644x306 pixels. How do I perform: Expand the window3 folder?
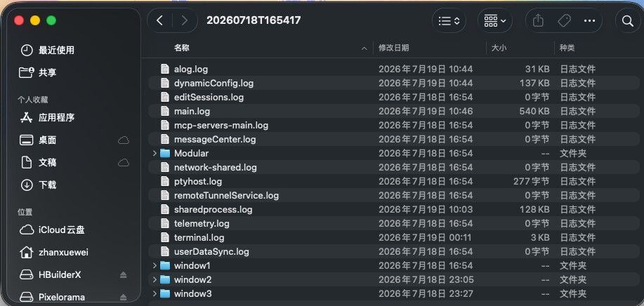155,293
